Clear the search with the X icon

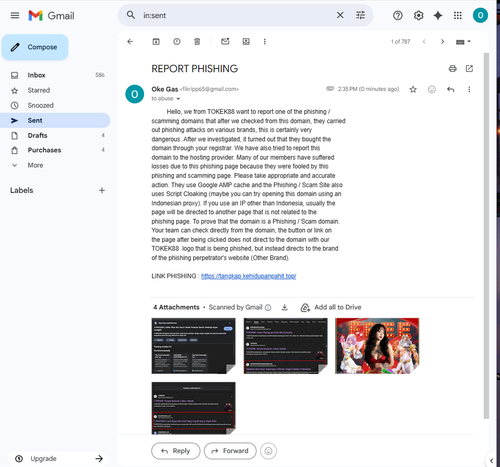point(340,15)
